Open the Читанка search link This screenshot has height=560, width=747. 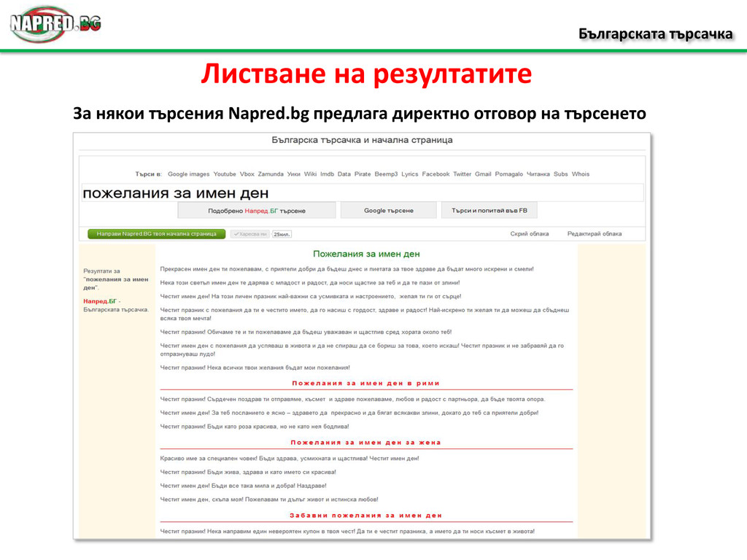[x=538, y=174]
